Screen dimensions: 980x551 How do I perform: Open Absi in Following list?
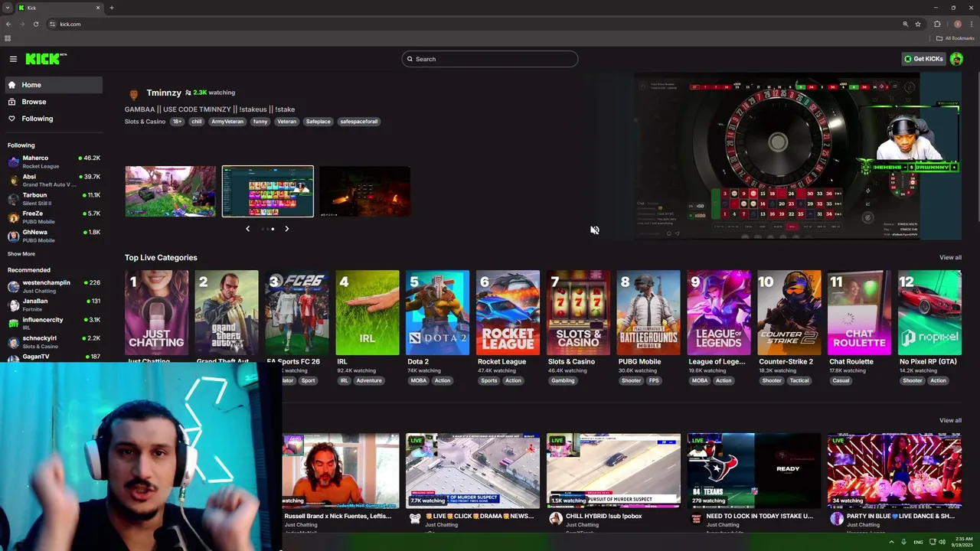[x=54, y=181]
